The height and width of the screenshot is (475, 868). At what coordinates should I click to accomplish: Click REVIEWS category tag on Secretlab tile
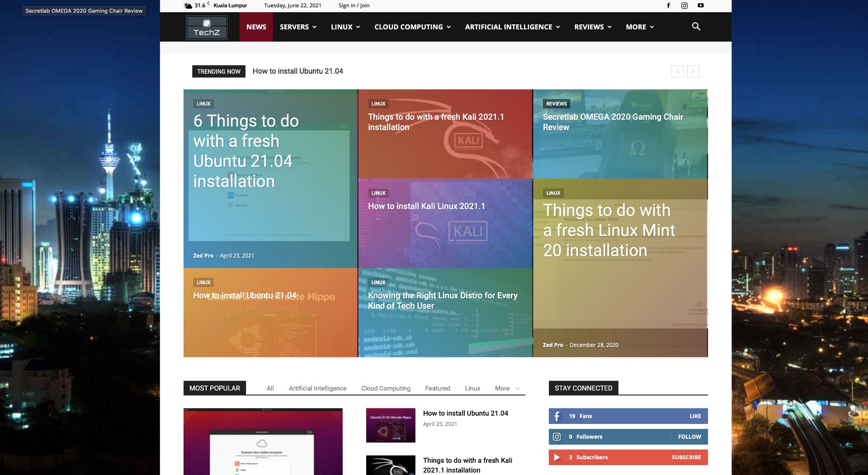click(x=556, y=103)
